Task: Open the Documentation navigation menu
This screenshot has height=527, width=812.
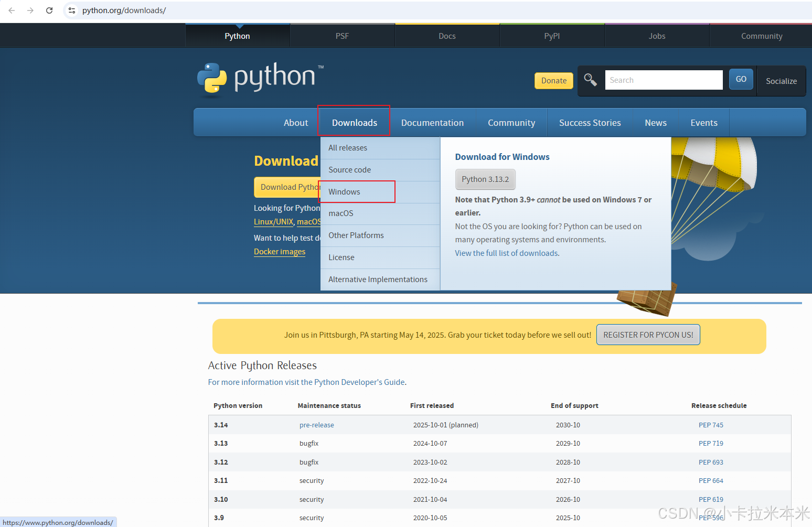Action: click(x=432, y=123)
